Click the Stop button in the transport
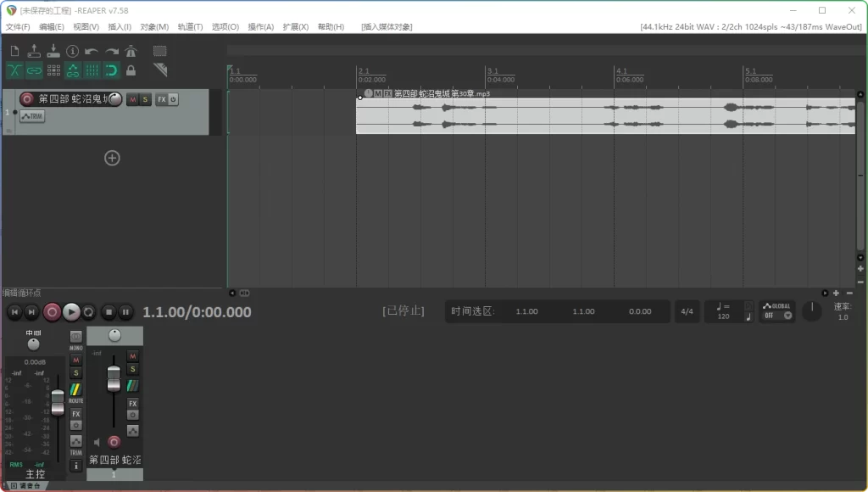Image resolution: width=868 pixels, height=492 pixels. [108, 312]
